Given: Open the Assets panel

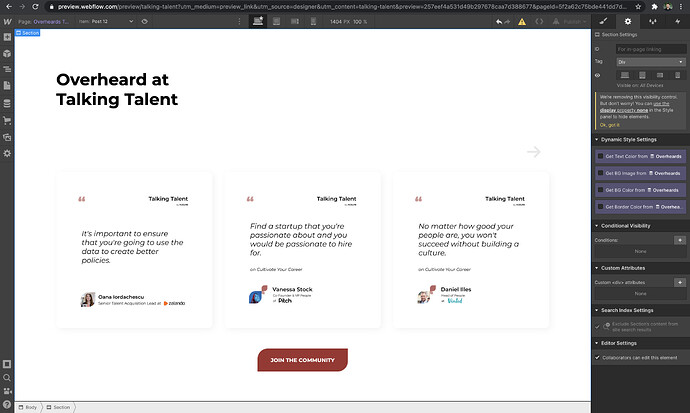Looking at the screenshot, I should (x=7, y=137).
